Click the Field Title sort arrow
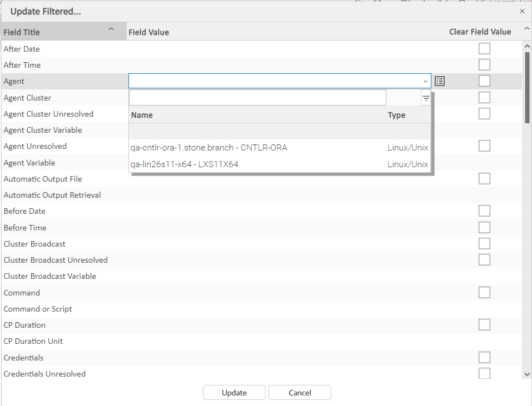 (x=111, y=29)
